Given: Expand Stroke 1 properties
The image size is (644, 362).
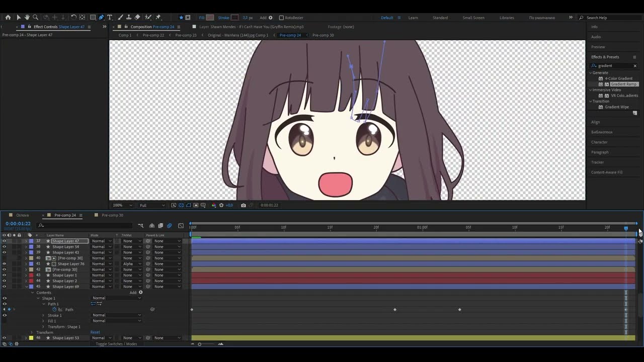Looking at the screenshot, I should 43,315.
